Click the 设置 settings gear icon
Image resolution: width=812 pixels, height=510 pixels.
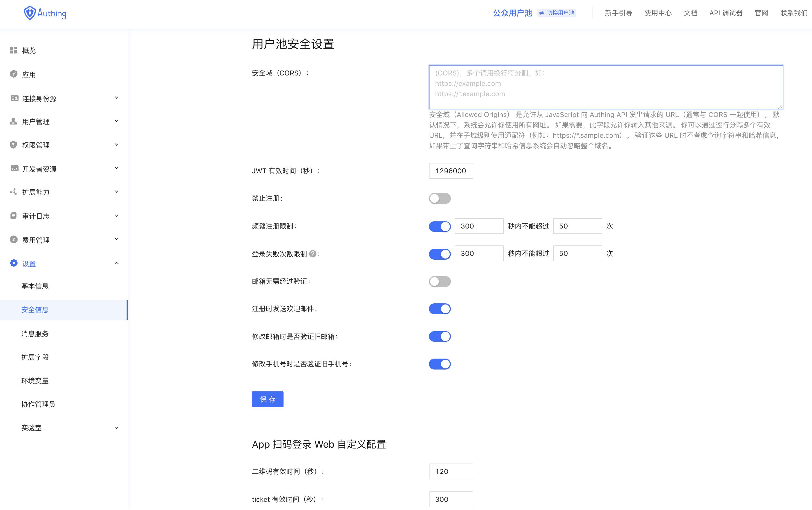13,263
